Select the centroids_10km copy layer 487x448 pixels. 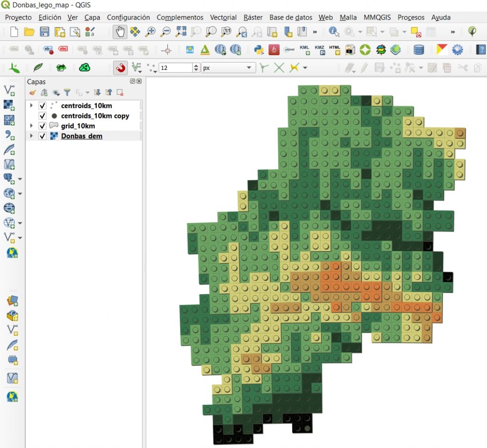(x=95, y=116)
